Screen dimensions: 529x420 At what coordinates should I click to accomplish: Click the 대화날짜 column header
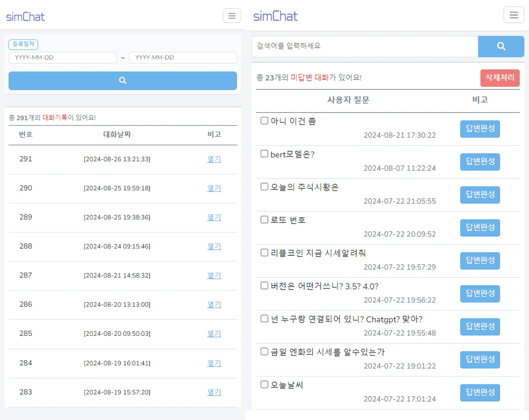(117, 134)
